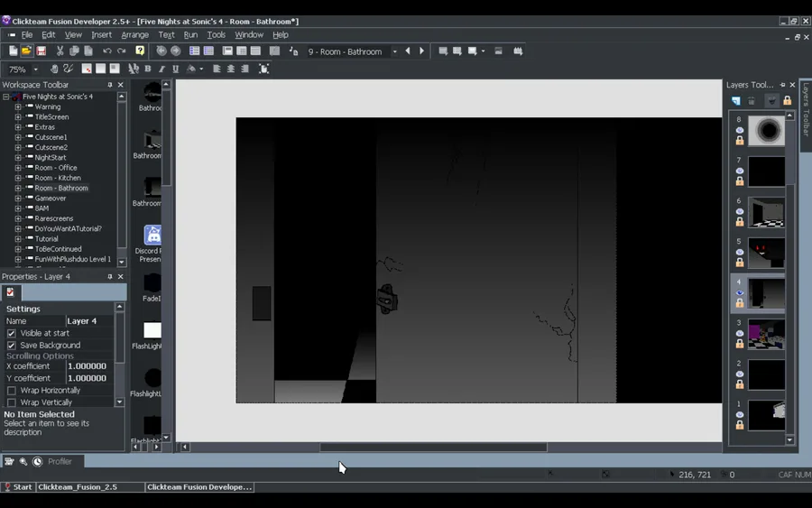Click the Properties settings tab icon

point(10,292)
